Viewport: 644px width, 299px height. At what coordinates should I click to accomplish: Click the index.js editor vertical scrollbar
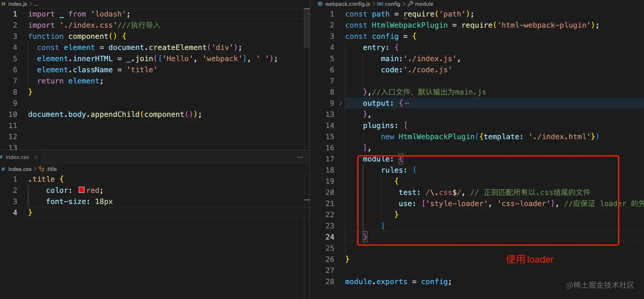pos(307,28)
